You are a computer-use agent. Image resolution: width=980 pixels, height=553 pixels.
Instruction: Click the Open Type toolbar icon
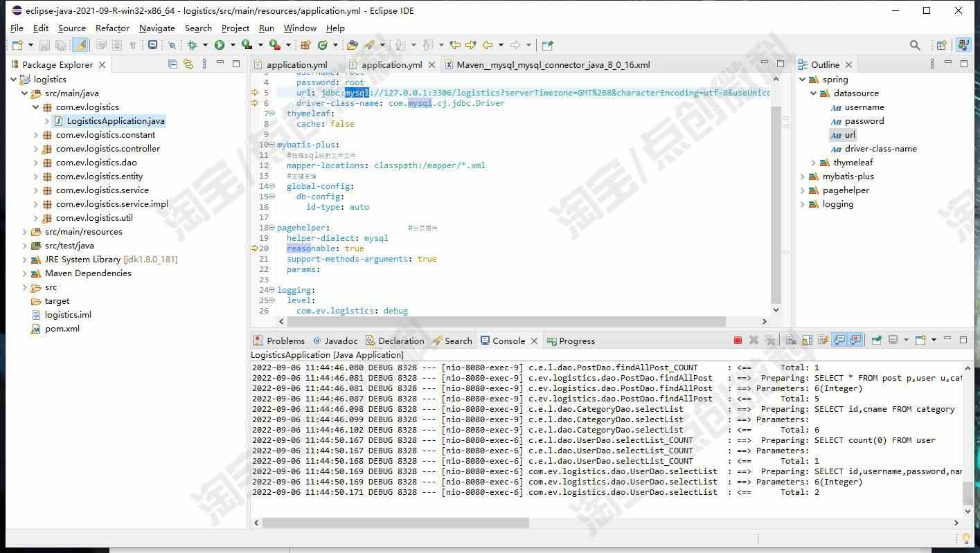click(x=353, y=45)
